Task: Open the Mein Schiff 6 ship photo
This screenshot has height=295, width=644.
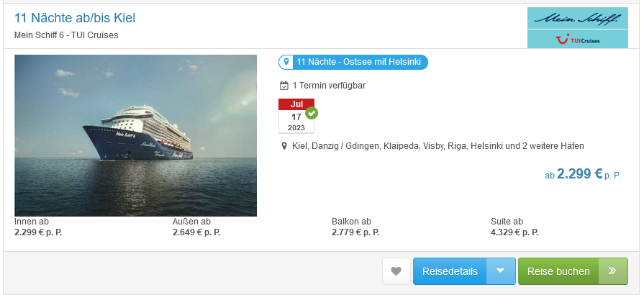Action: pos(135,135)
